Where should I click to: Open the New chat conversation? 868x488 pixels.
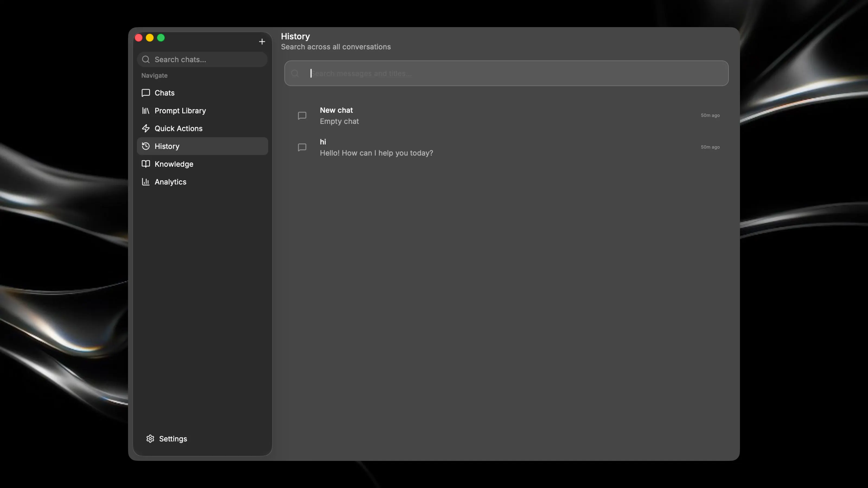(x=506, y=115)
